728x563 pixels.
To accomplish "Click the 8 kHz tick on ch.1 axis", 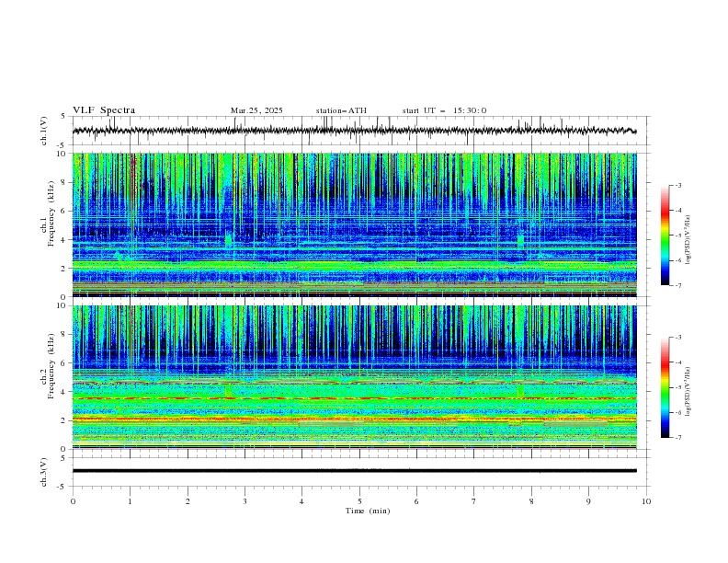I will click(64, 182).
